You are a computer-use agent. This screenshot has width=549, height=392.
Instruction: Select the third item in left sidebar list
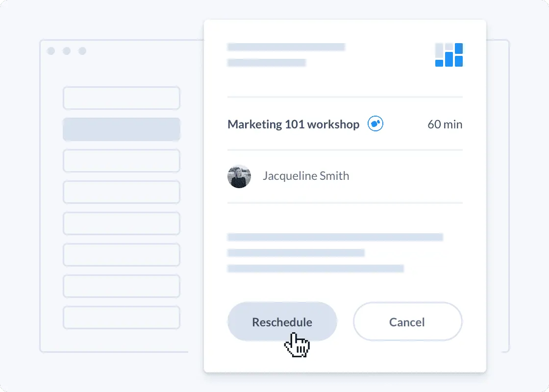(122, 161)
